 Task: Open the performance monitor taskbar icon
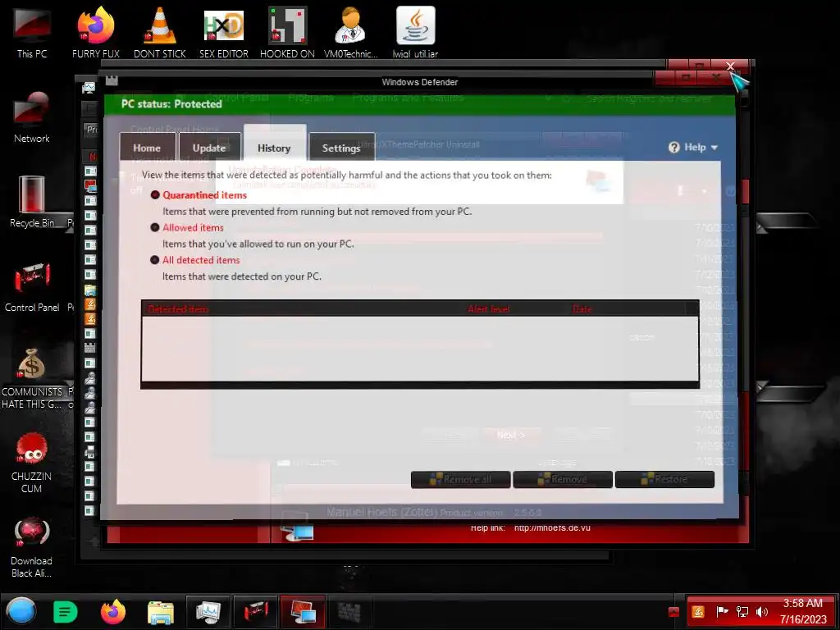click(208, 612)
